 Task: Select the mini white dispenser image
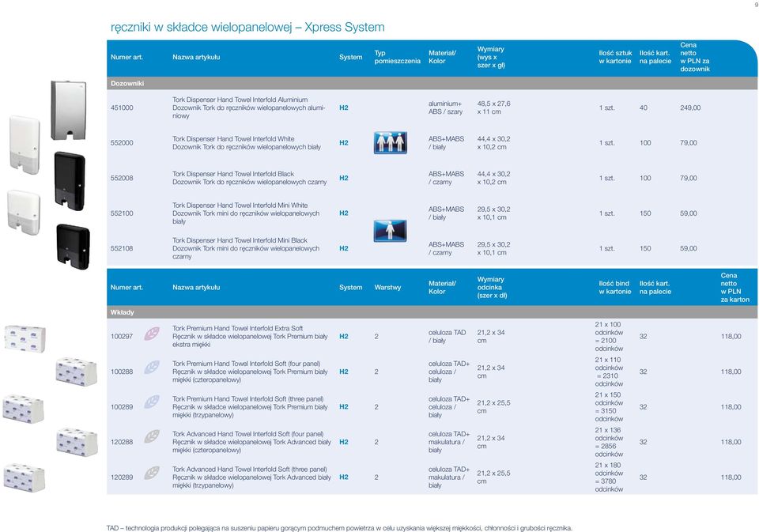click(x=24, y=213)
